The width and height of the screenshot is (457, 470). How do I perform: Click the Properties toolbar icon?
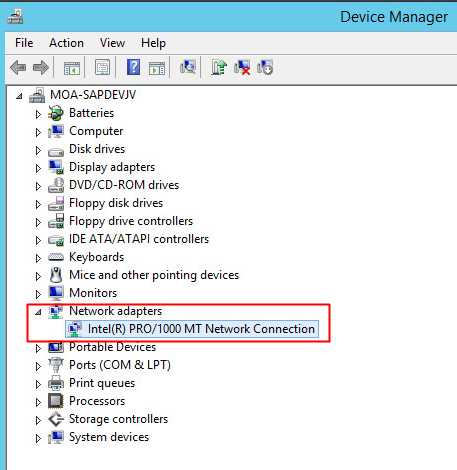coord(102,68)
